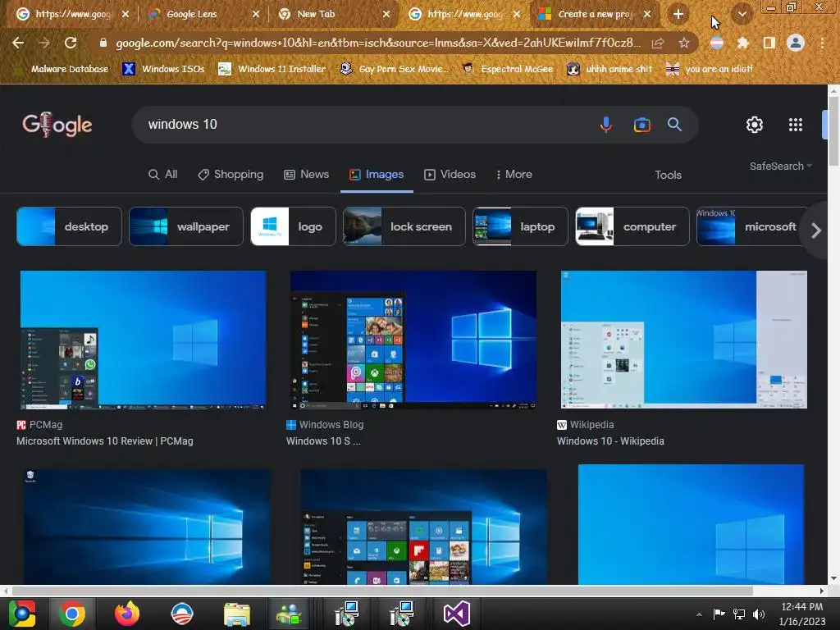
Task: Open Visual Studio from the taskbar
Action: point(456,614)
